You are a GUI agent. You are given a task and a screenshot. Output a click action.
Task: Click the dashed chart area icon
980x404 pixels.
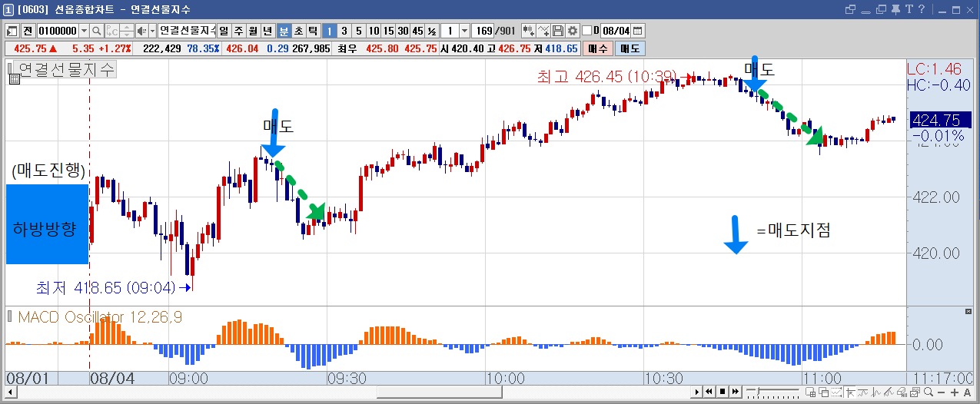coord(837,392)
